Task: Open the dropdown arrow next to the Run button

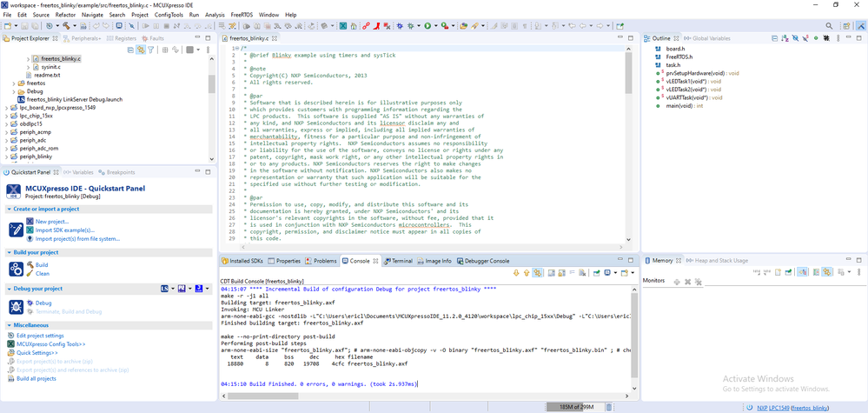Action: coord(435,25)
